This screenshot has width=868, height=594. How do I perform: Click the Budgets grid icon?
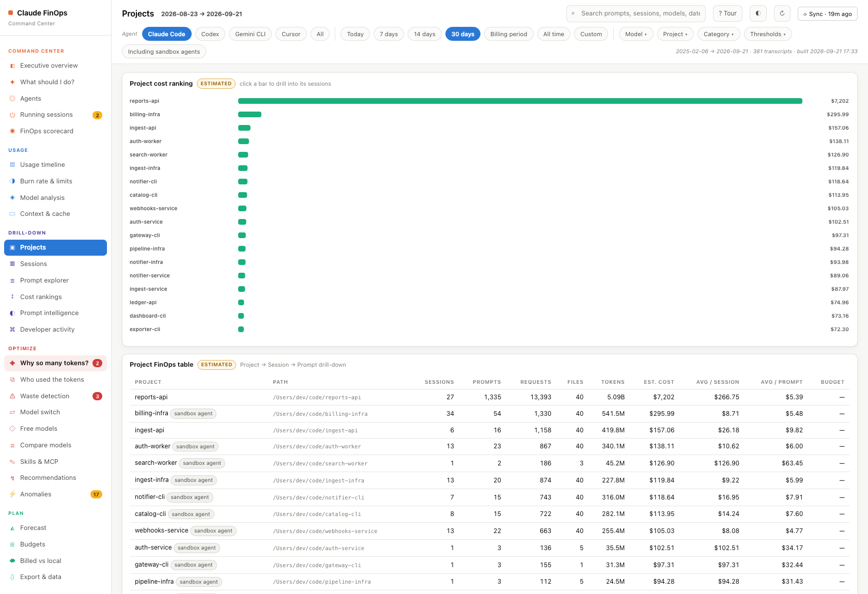(x=12, y=544)
